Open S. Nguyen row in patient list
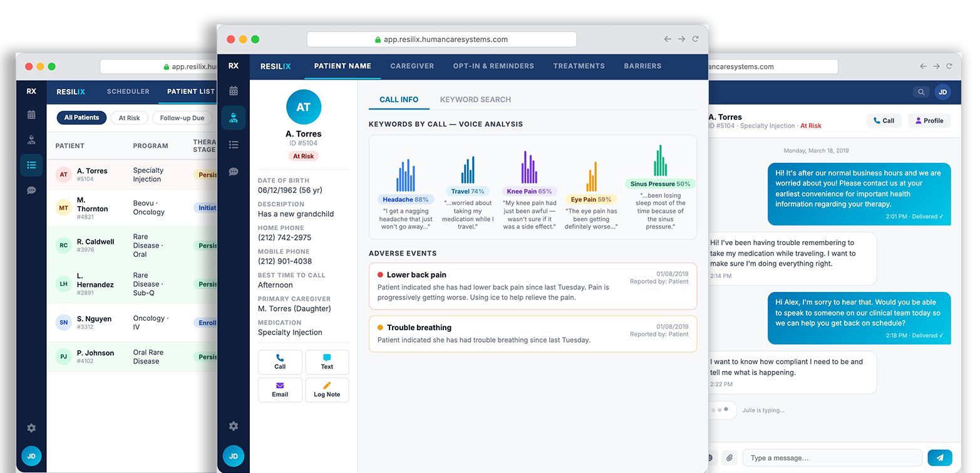Screen dimensions: 980x473 pos(132,323)
